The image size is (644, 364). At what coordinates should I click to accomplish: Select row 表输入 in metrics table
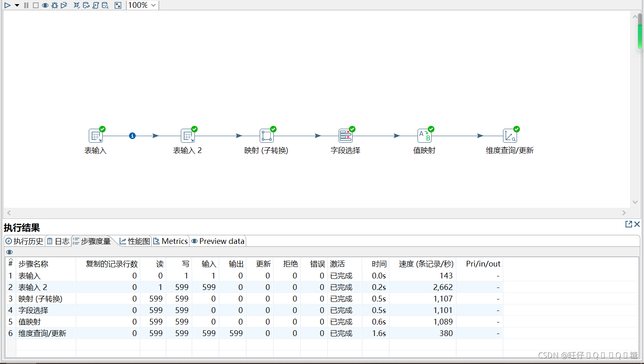(254, 276)
